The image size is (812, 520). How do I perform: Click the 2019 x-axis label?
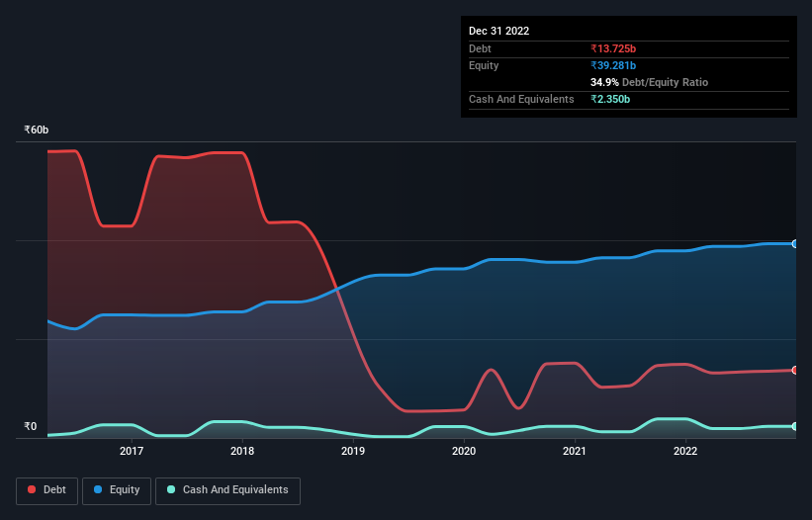coord(353,451)
